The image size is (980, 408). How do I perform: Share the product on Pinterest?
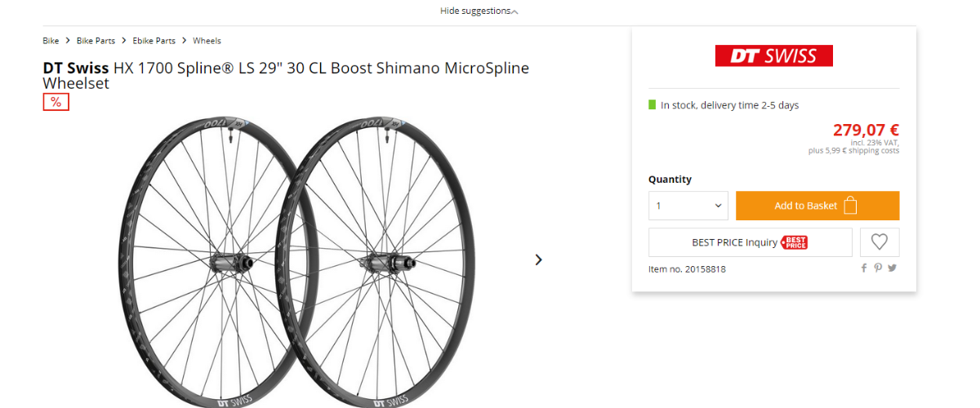click(x=878, y=268)
